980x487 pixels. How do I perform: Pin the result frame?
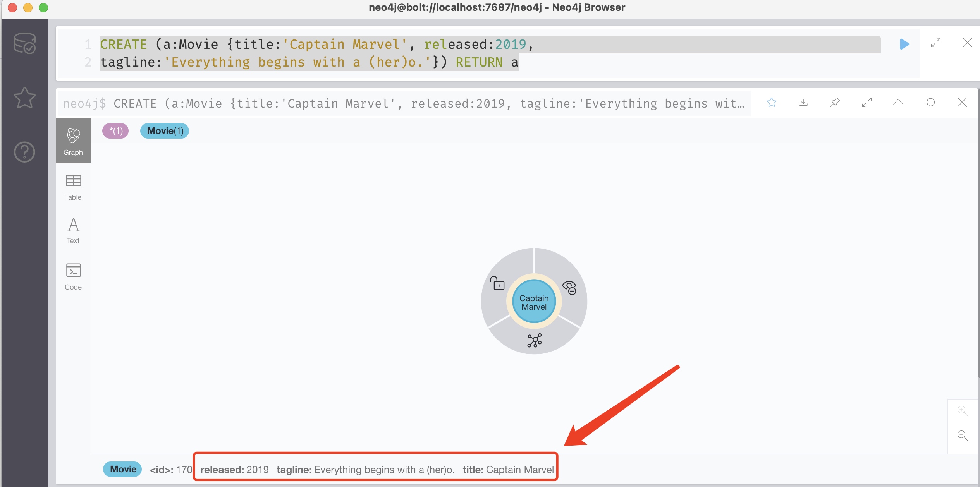point(835,103)
